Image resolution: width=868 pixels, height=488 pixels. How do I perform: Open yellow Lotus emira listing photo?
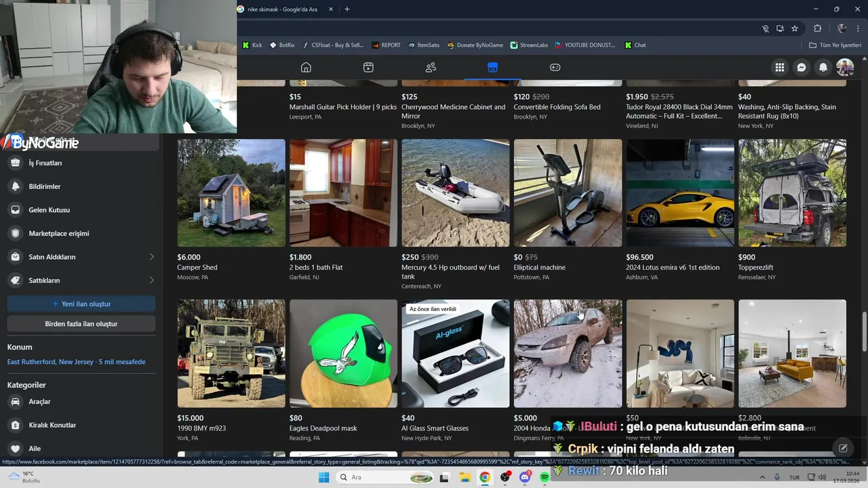680,193
